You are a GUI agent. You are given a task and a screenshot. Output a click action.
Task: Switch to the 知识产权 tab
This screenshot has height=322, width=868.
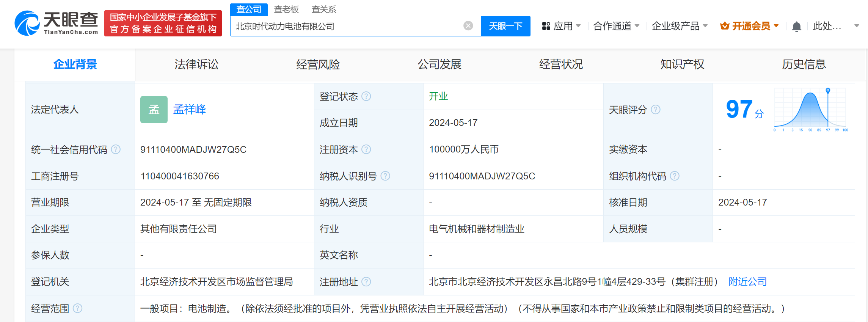pyautogui.click(x=682, y=64)
